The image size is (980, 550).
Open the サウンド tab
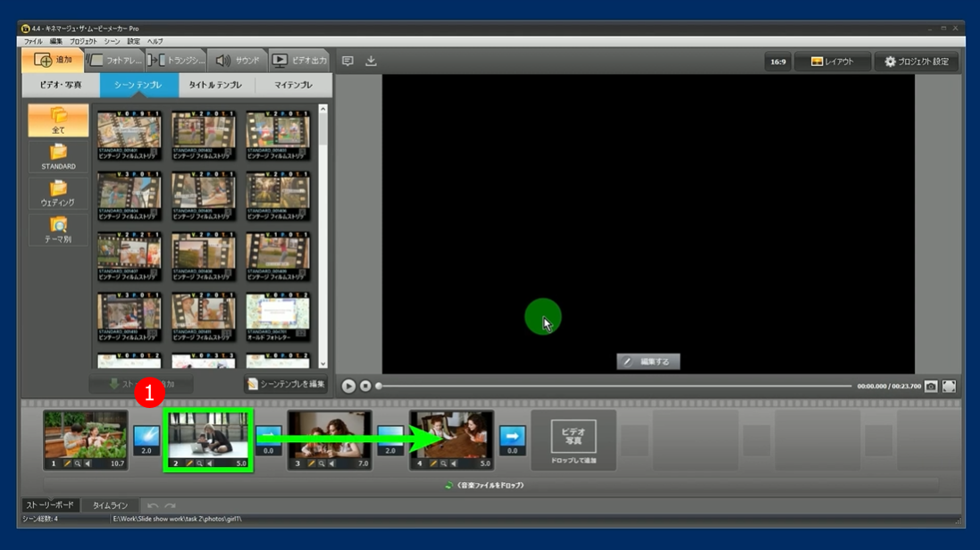tap(237, 61)
